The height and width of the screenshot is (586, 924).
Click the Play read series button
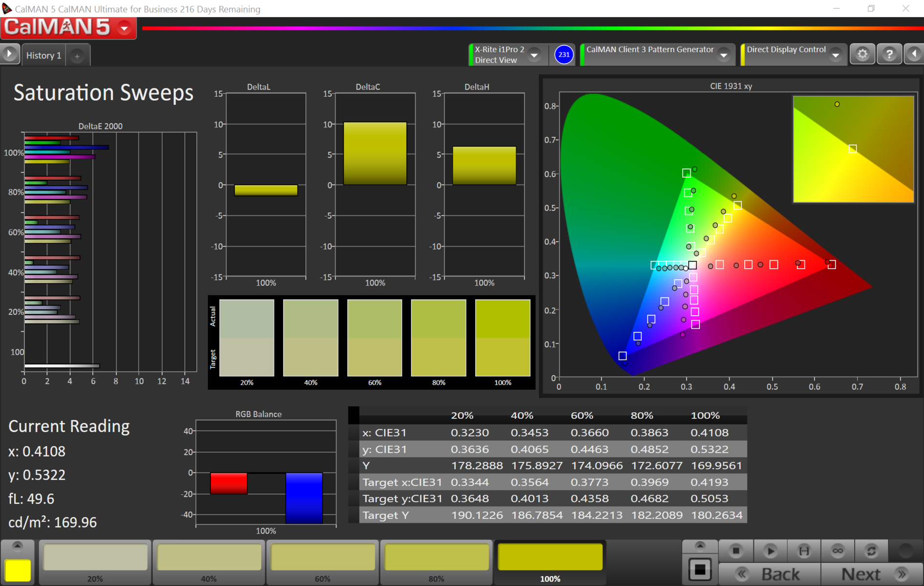click(770, 551)
